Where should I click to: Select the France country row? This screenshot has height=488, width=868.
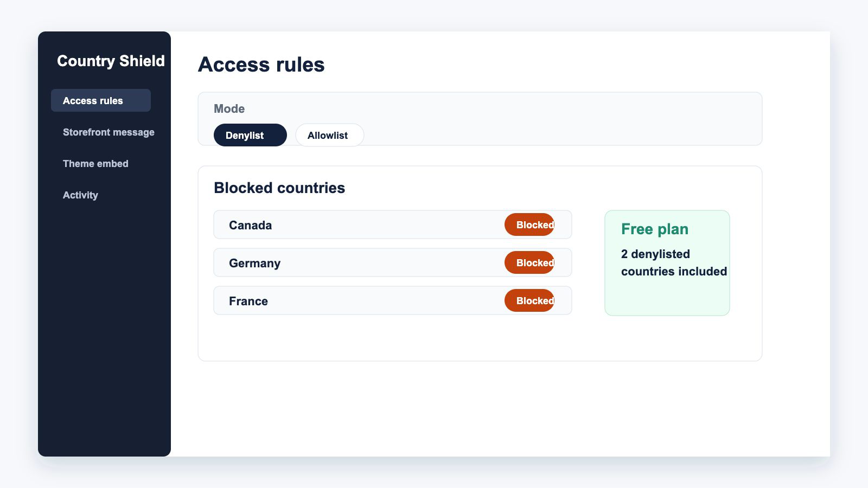coord(393,300)
